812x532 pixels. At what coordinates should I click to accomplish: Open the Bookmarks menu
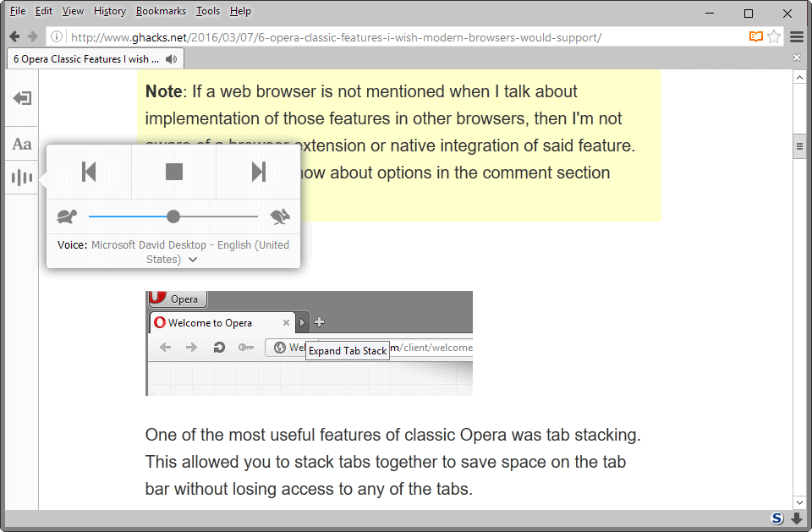click(161, 11)
